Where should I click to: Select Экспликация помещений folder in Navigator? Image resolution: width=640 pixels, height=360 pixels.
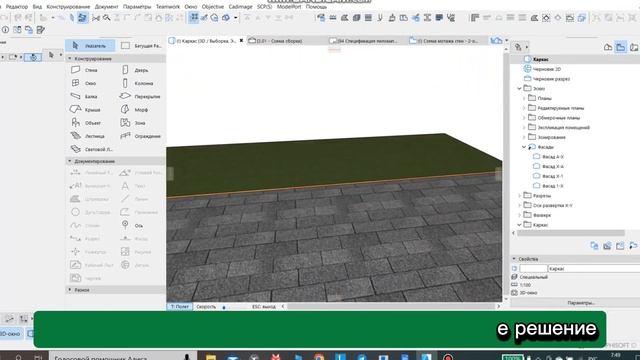point(564,127)
